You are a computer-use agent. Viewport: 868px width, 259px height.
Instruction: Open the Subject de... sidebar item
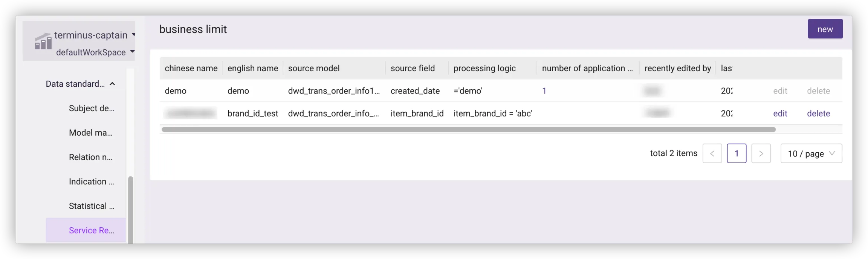(91, 109)
